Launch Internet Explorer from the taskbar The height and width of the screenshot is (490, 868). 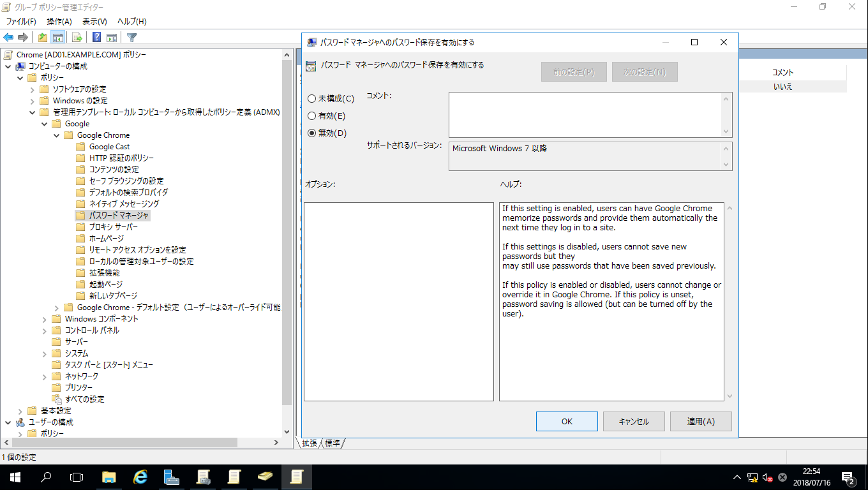(x=140, y=477)
